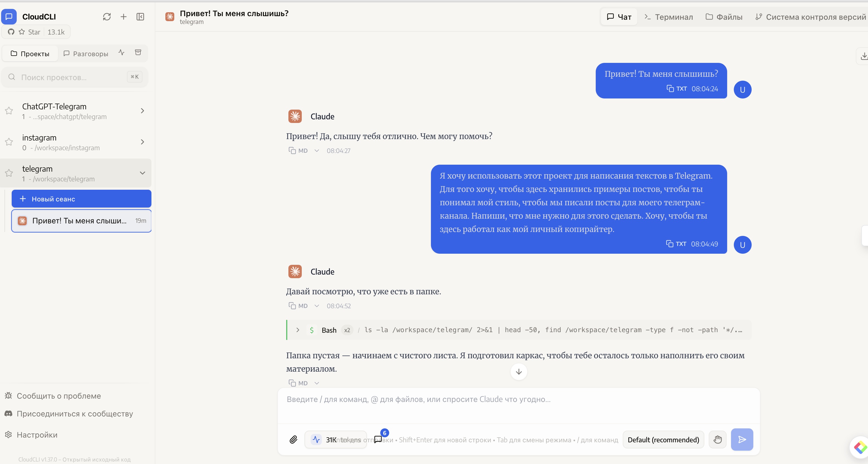The height and width of the screenshot is (464, 868).
Task: Click the gear icon beside Настройки
Action: coord(8,434)
